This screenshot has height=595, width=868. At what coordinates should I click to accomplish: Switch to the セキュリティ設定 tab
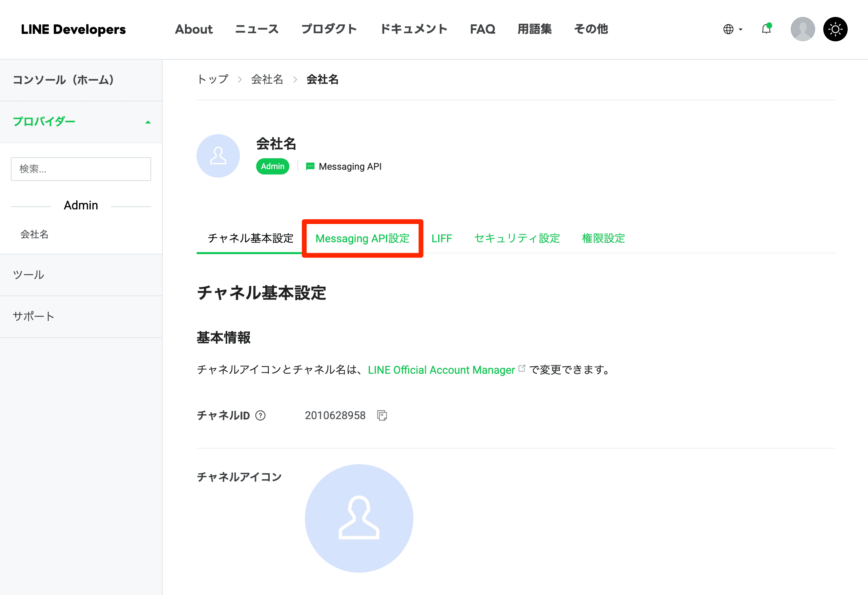(x=517, y=238)
